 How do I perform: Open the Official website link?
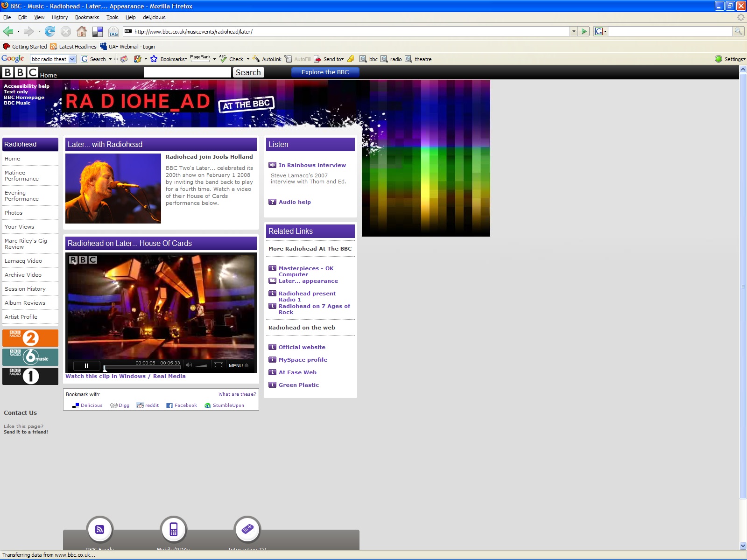302,347
